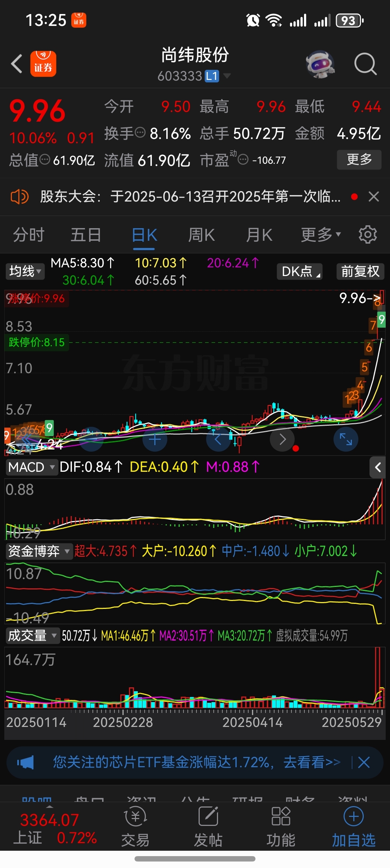
Task: Open the robot assistant avatar
Action: (320, 64)
